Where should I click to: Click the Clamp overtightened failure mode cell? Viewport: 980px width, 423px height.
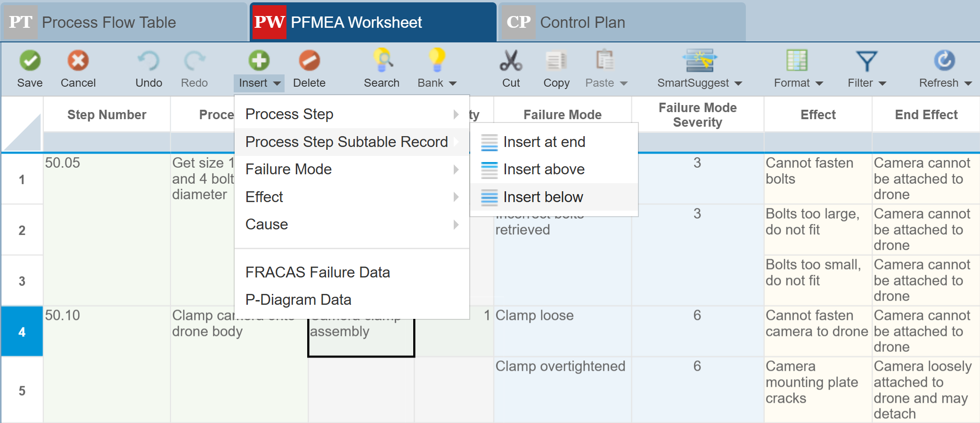[x=561, y=366]
